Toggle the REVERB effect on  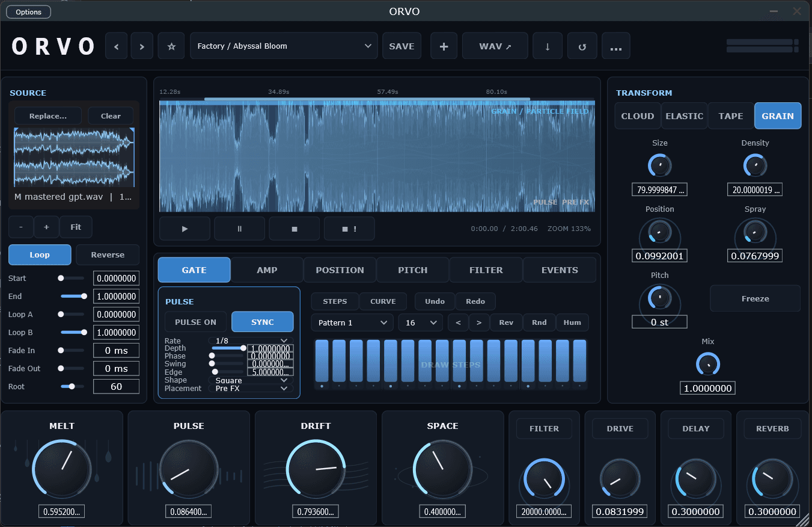click(772, 428)
